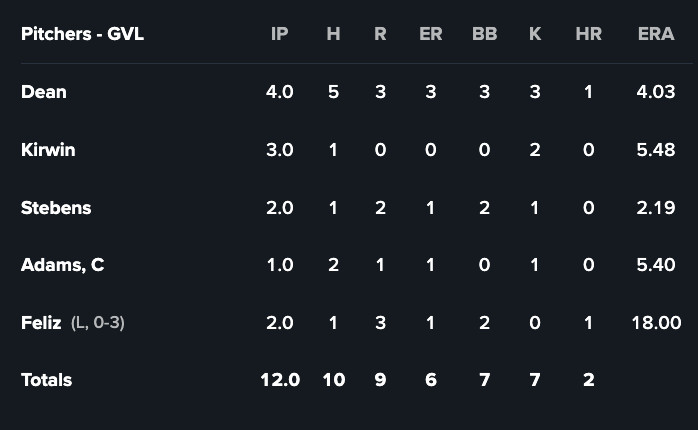Click the IP column header
The height and width of the screenshot is (430, 698).
click(279, 34)
